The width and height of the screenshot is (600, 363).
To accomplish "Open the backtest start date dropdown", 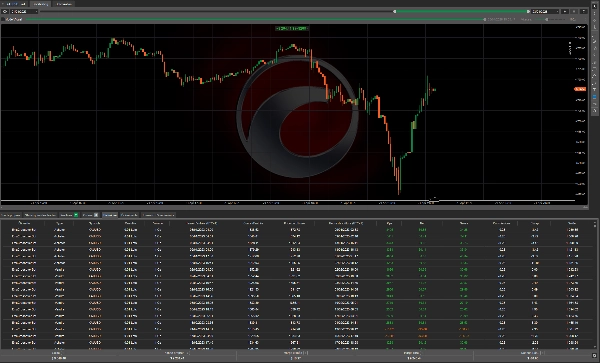I will point(24,11).
